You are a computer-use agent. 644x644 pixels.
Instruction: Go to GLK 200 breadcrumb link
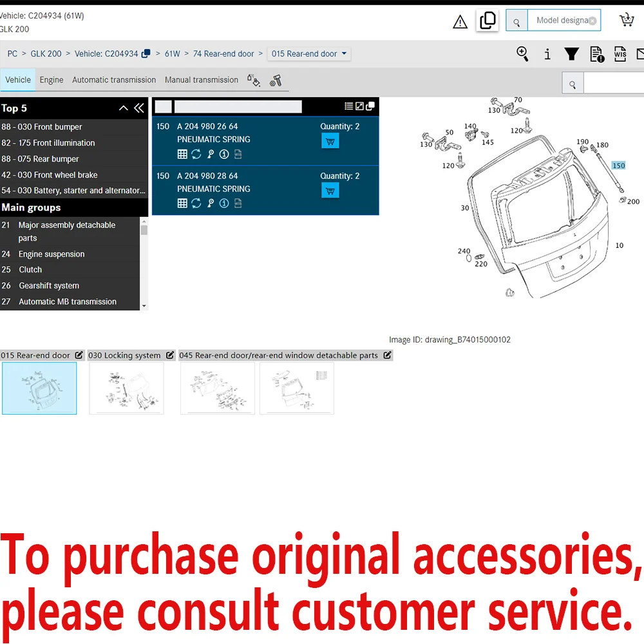pos(46,54)
